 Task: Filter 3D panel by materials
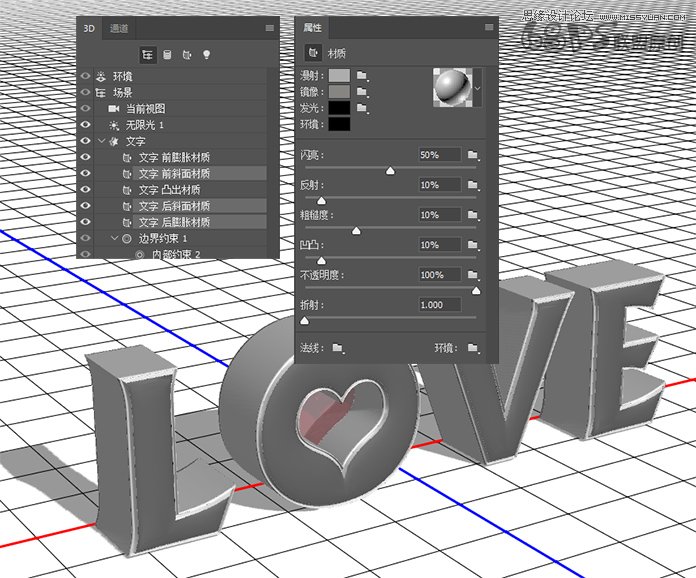[x=187, y=55]
